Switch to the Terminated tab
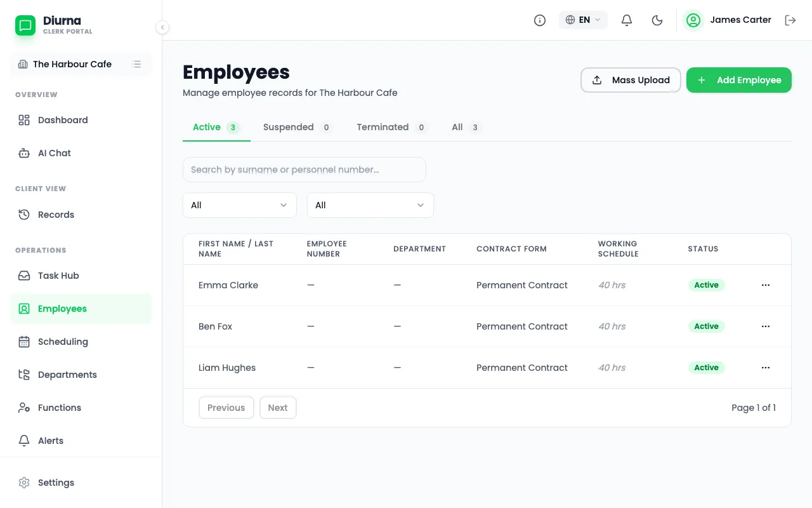Image resolution: width=812 pixels, height=508 pixels. tap(391, 127)
